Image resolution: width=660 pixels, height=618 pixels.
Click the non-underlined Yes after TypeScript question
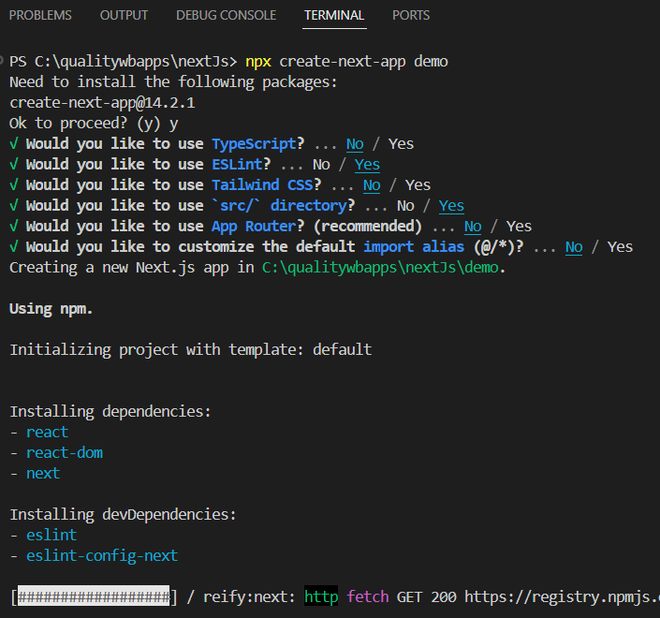coord(401,144)
